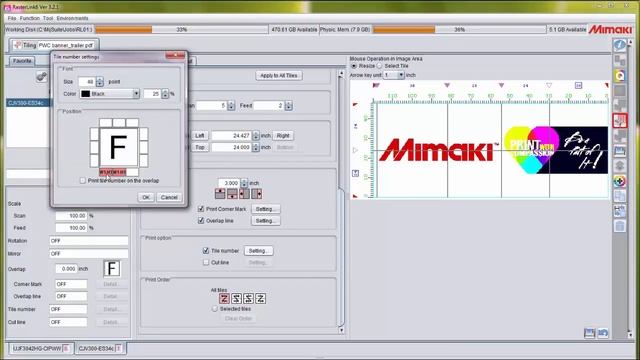Viewport: 640px width, 360px height.
Task: Click the Physic. Mem usage bar
Action: [460, 29]
